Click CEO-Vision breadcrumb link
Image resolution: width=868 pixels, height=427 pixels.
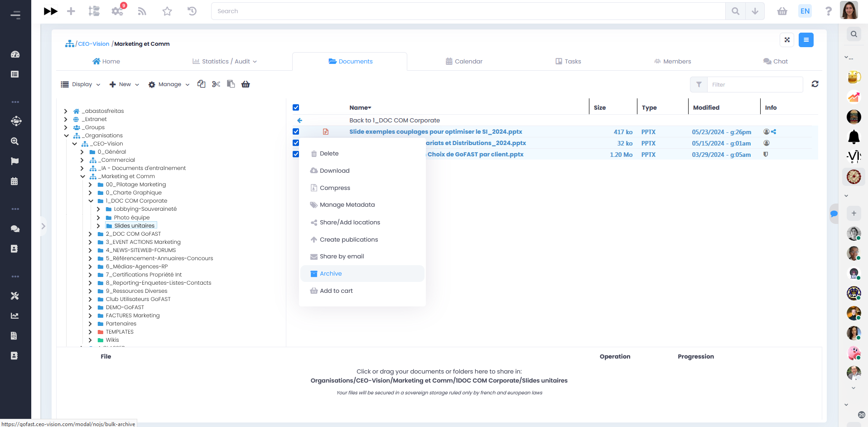[93, 44]
